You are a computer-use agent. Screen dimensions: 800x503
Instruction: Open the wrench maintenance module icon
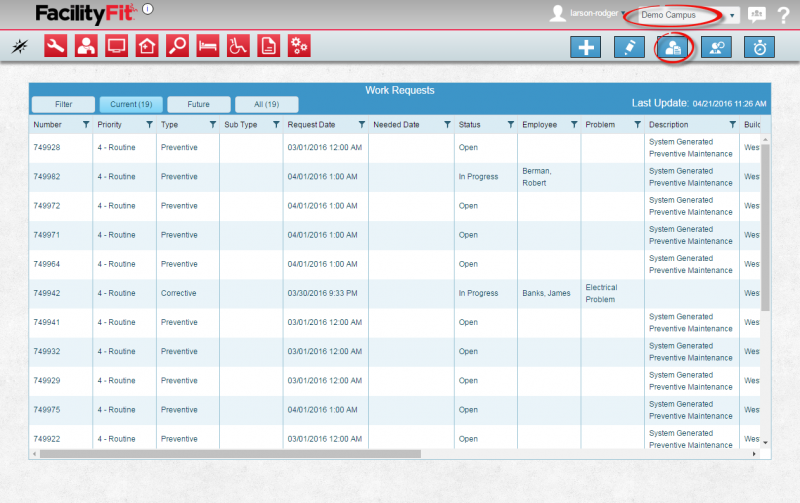point(56,46)
